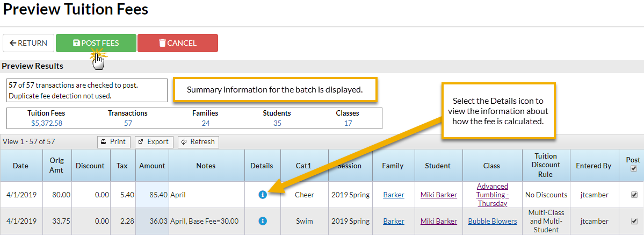This screenshot has width=644, height=235.
Task: Click Details info icon for Swim row
Action: pyautogui.click(x=262, y=221)
